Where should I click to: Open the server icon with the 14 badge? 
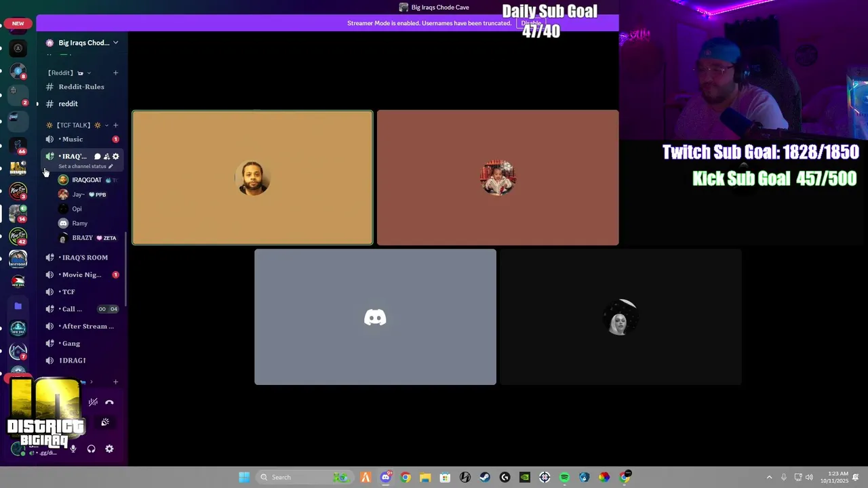point(18,213)
